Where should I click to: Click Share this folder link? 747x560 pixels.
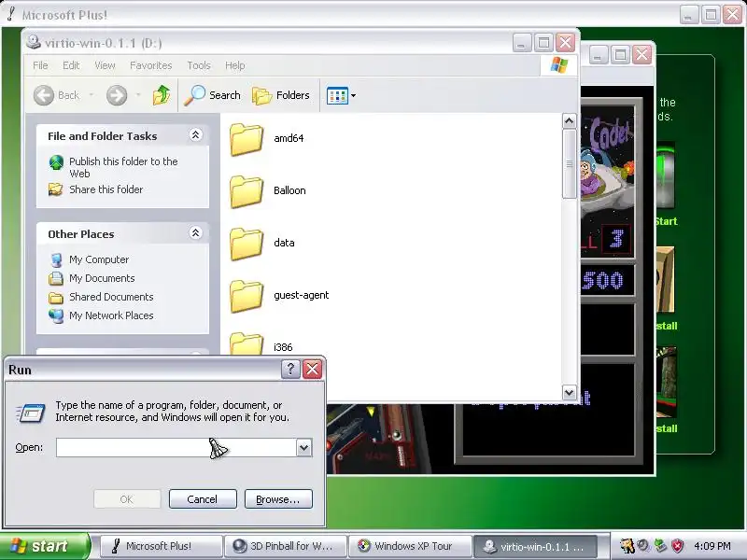[106, 189]
